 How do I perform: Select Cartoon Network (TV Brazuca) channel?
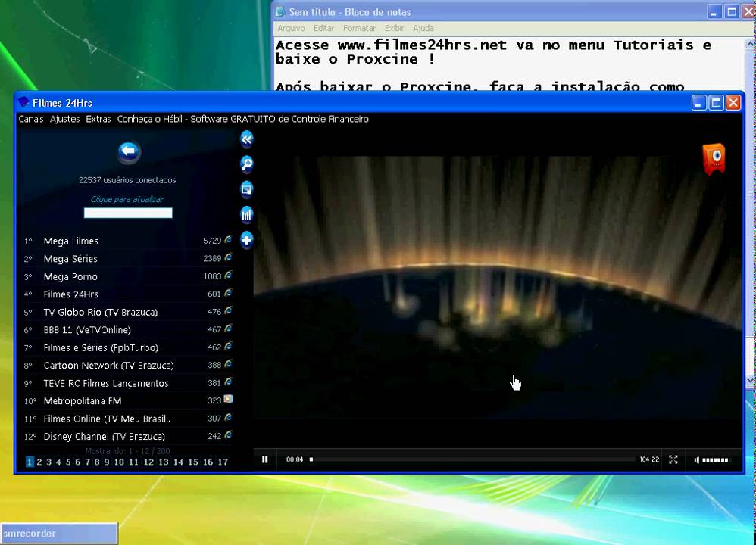click(x=128, y=366)
